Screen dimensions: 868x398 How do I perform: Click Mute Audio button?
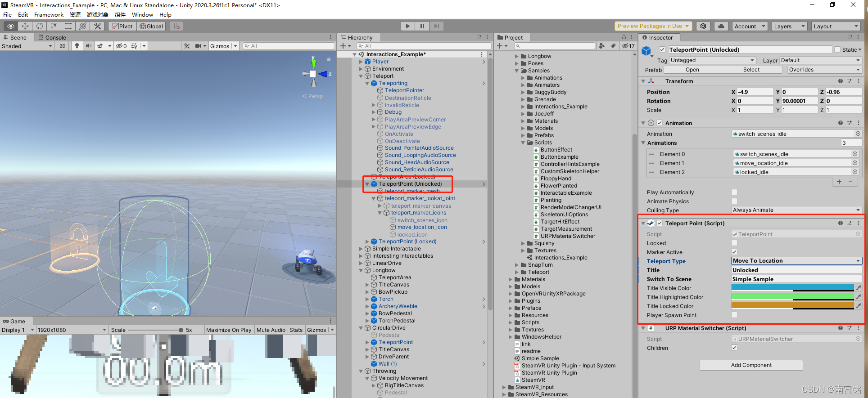pyautogui.click(x=271, y=330)
